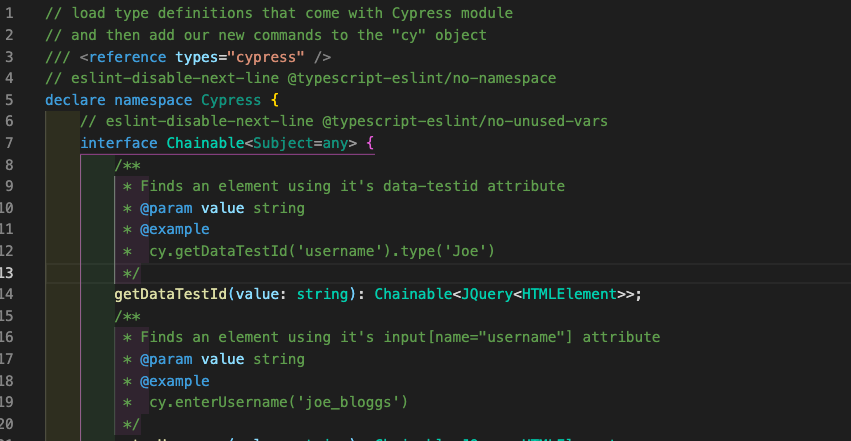Screen dimensions: 851x441
Task: Click the word 'declare' on line 5
Action: (x=75, y=100)
